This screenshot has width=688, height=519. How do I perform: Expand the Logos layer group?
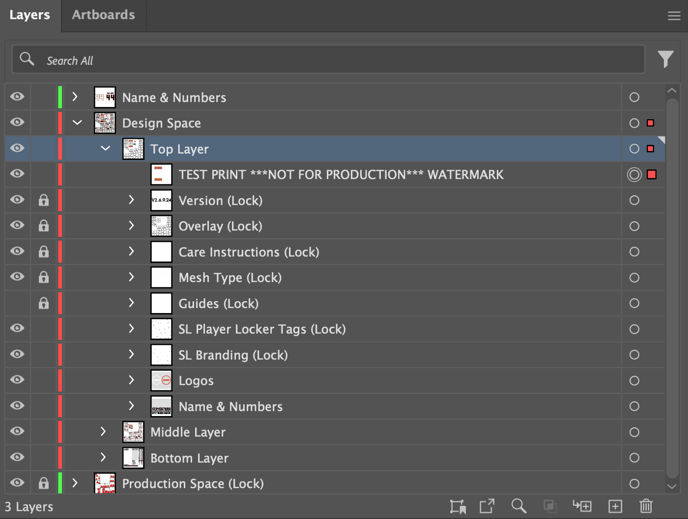coord(131,380)
